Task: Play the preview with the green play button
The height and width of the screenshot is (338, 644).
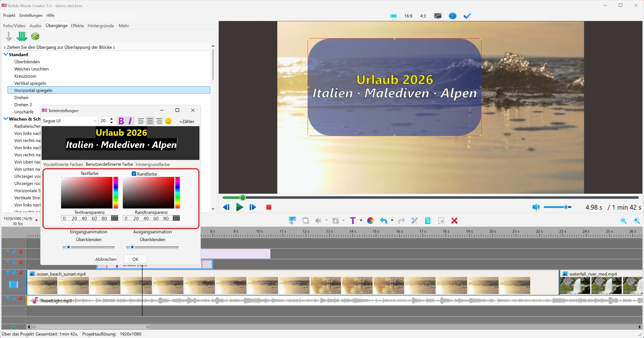Action: point(239,207)
